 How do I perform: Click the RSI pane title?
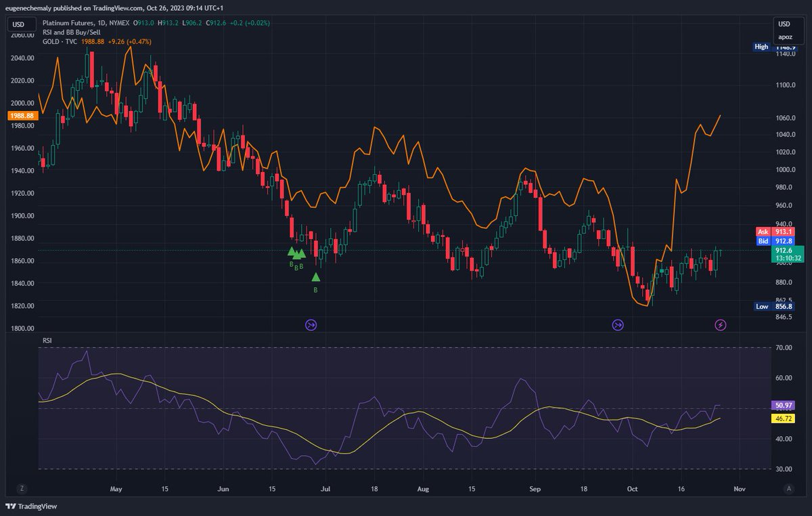(47, 341)
